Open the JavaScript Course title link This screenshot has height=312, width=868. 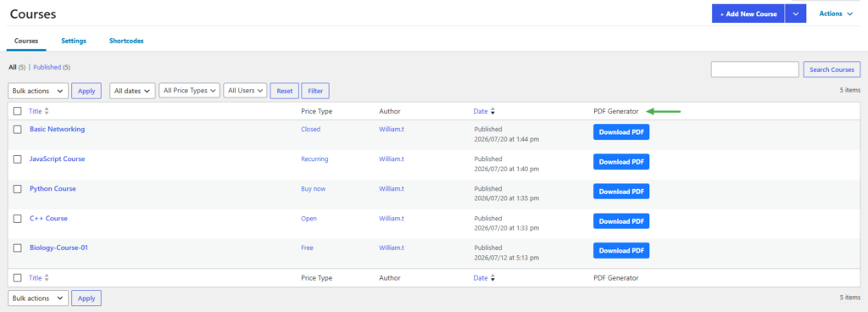57,159
